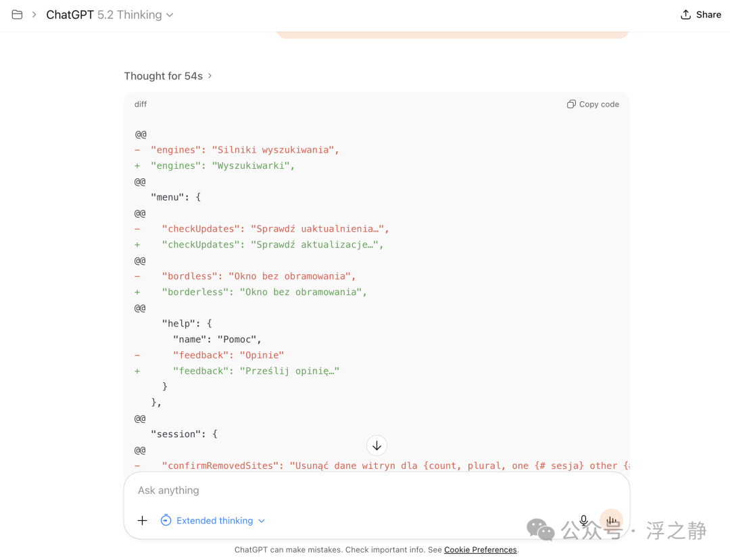Click the scroll-to-bottom arrow button
Screen dimensions: 730x560
click(x=376, y=446)
